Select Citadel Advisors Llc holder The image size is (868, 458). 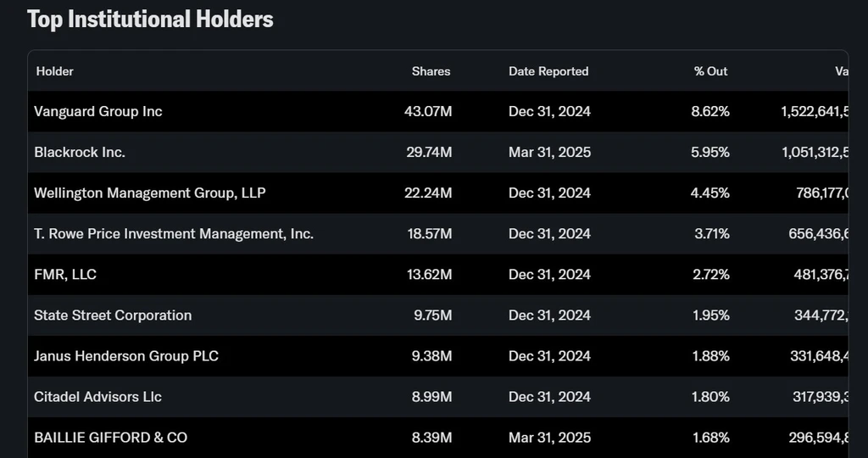coord(97,396)
